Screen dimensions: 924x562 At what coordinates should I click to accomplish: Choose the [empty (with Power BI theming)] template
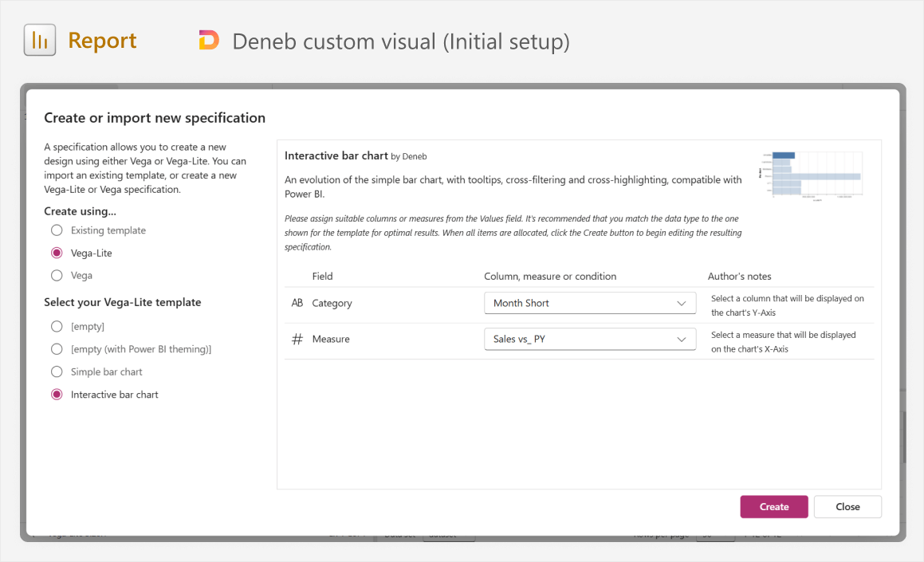pyautogui.click(x=57, y=349)
